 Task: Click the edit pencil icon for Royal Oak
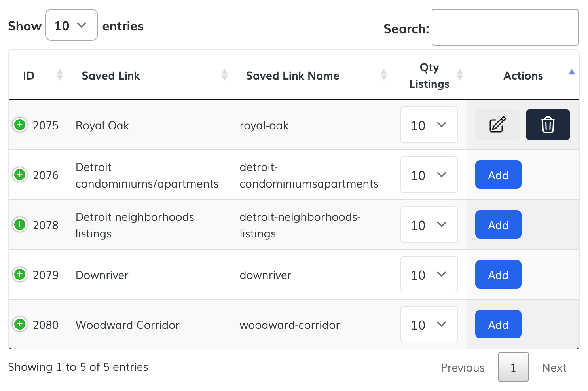[497, 125]
